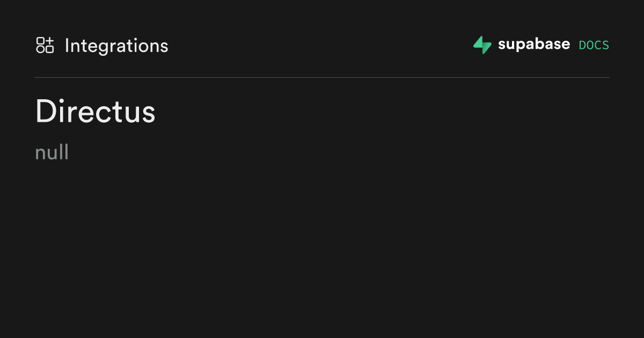Click the grey null subtitle text
The height and width of the screenshot is (338, 644).
pos(52,152)
